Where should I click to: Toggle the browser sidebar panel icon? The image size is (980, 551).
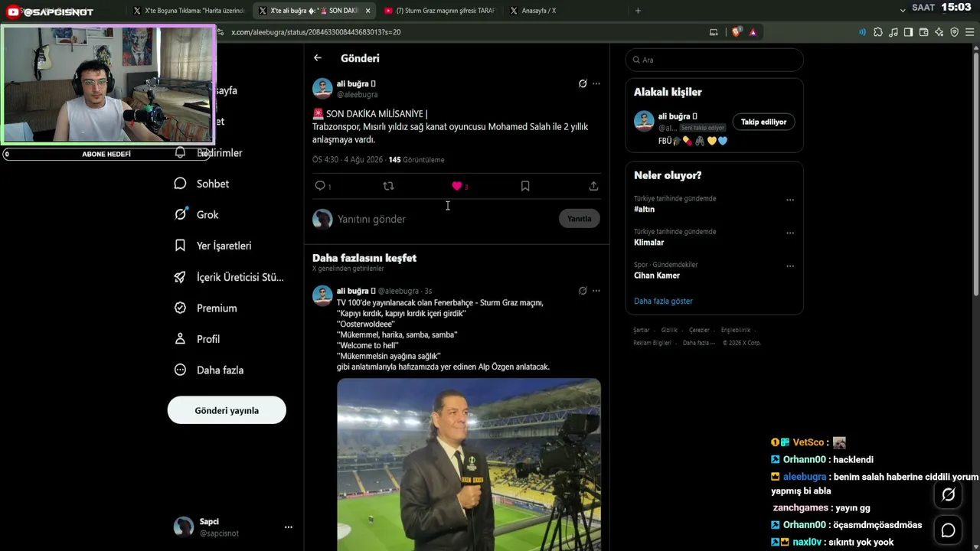point(908,32)
